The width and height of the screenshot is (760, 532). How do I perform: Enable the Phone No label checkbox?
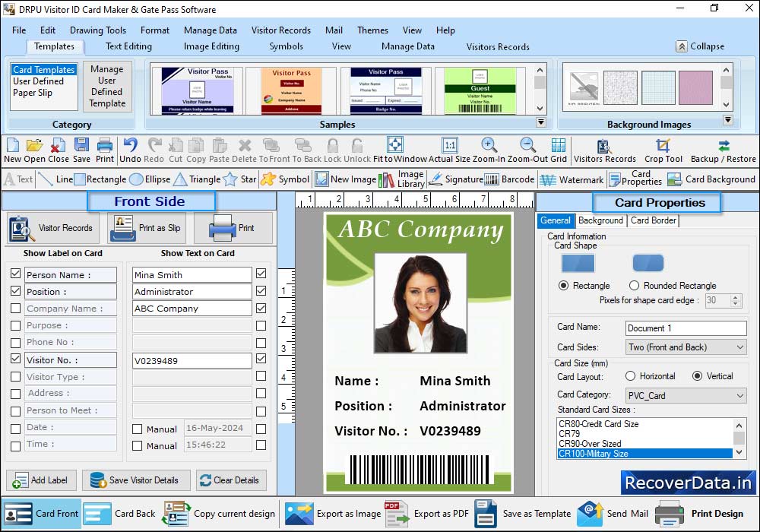15,343
